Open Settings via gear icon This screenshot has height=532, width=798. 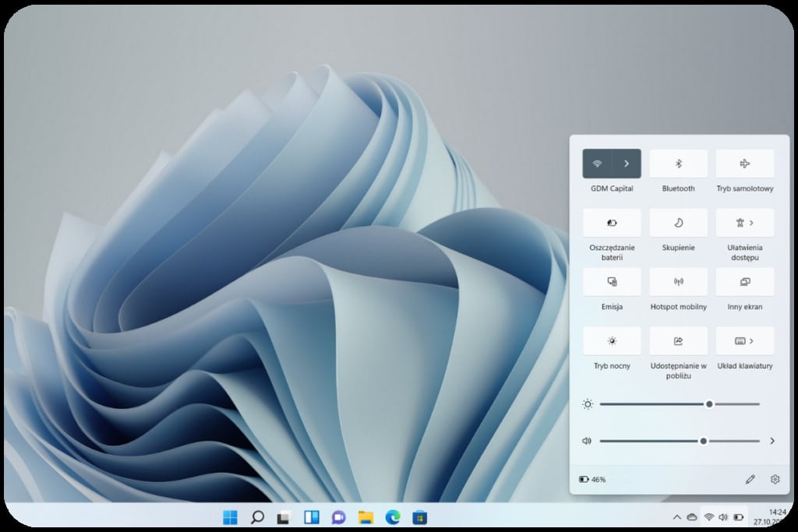(x=775, y=480)
